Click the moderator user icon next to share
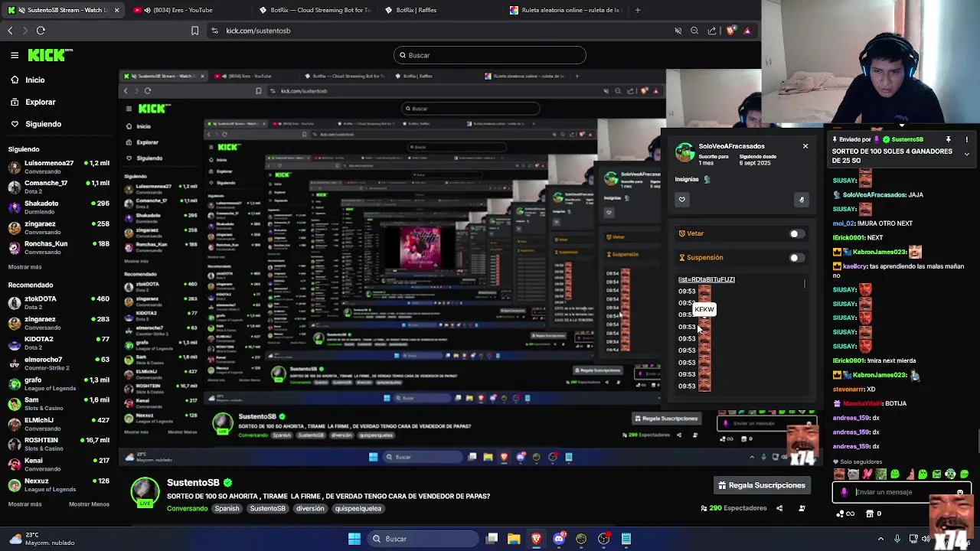The height and width of the screenshot is (551, 980). [802, 508]
